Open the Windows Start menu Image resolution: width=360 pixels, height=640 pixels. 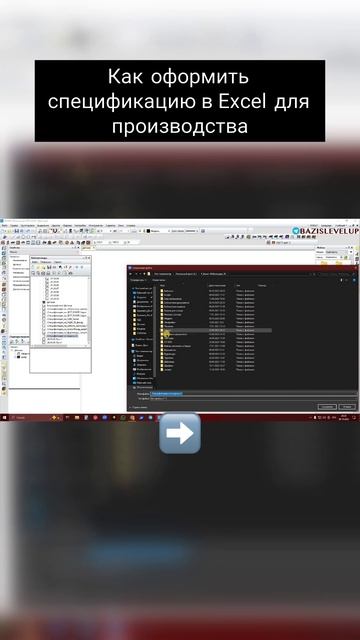4,418
